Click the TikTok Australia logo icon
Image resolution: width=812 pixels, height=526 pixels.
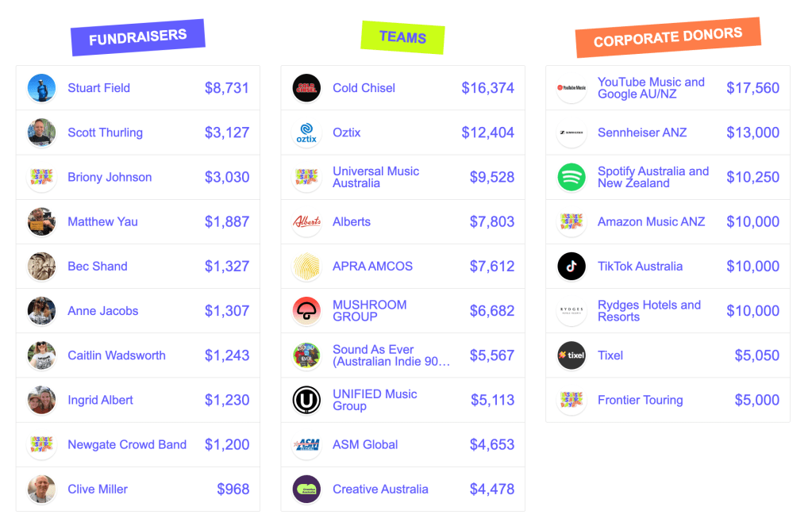(571, 267)
